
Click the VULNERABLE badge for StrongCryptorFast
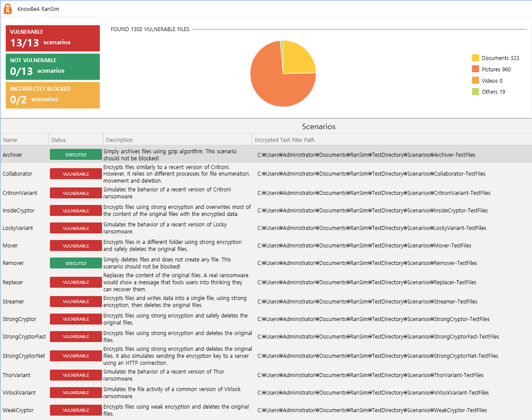(x=76, y=336)
